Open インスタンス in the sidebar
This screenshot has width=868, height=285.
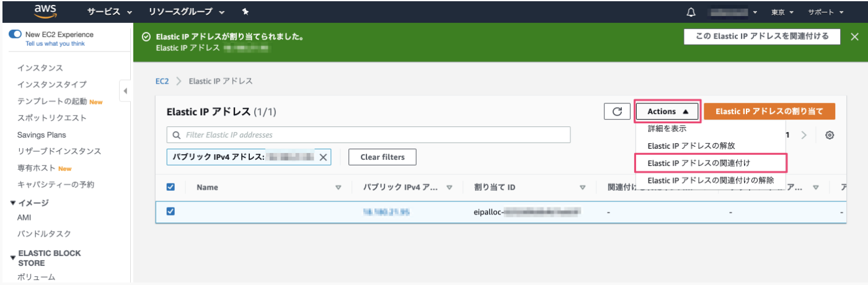[40, 68]
